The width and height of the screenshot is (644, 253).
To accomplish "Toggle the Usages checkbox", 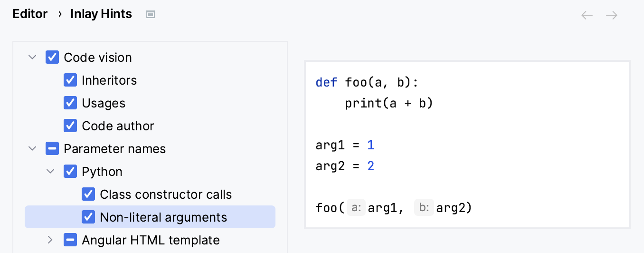I will pyautogui.click(x=70, y=103).
